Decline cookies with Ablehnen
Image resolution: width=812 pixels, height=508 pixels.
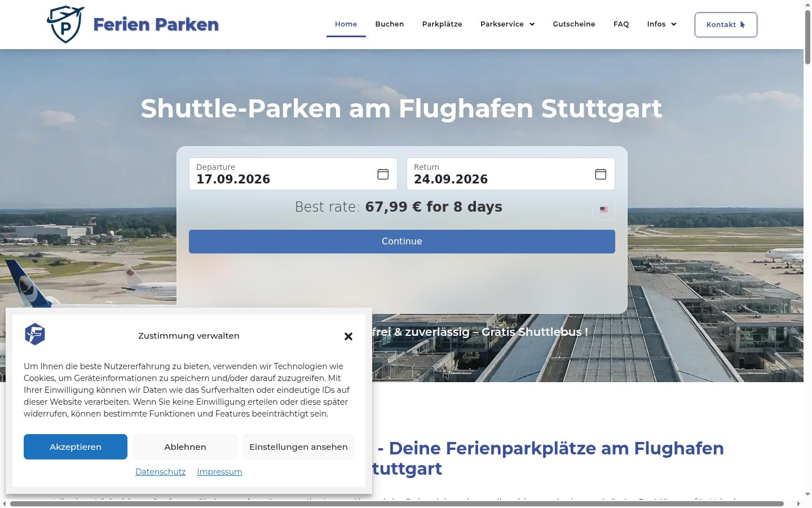(x=186, y=447)
